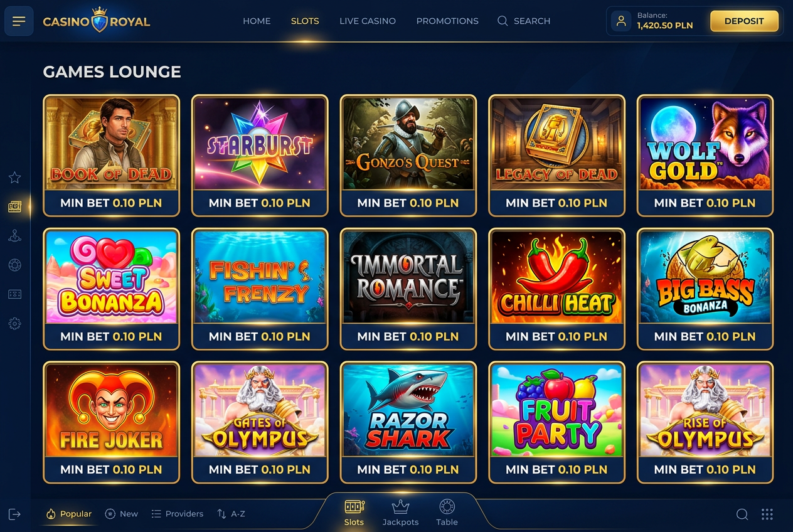Open the hamburger menu button
793x532 pixels.
click(19, 21)
